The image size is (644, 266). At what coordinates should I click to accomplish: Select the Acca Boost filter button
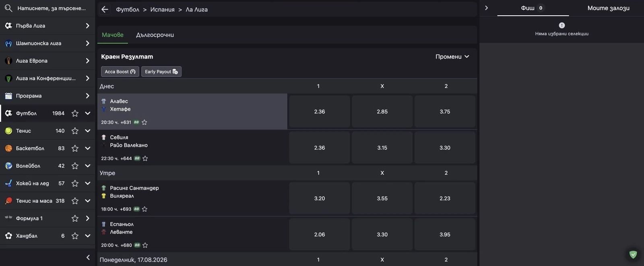point(120,72)
